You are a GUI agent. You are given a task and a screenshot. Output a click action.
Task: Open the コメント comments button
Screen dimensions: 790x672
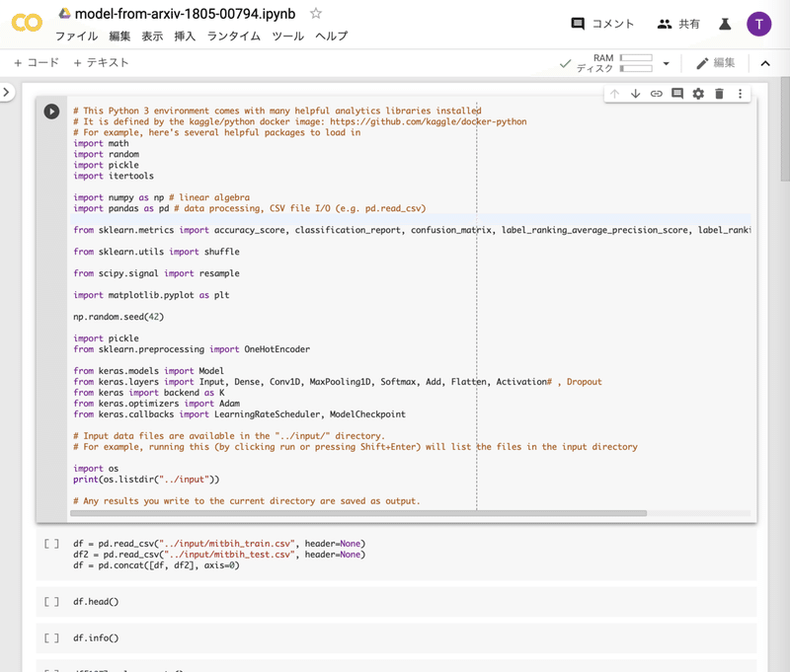point(602,24)
